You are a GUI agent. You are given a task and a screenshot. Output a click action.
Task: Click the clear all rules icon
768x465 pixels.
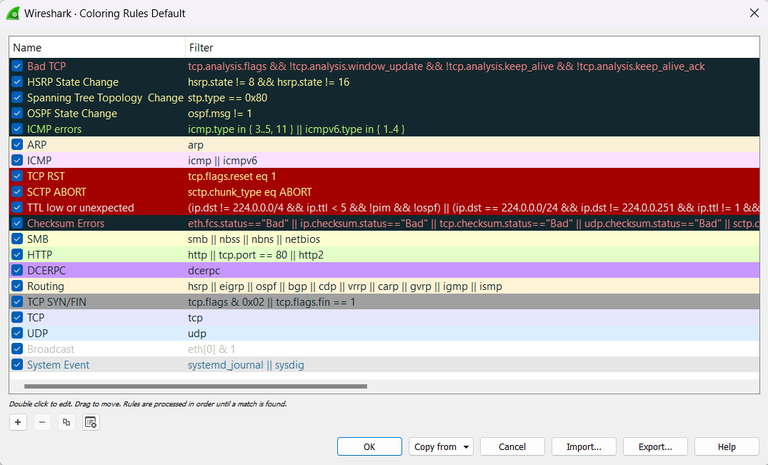(91, 422)
